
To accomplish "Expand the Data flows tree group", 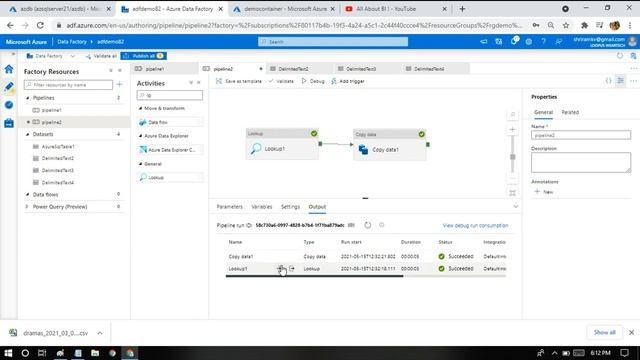I will point(28,195).
